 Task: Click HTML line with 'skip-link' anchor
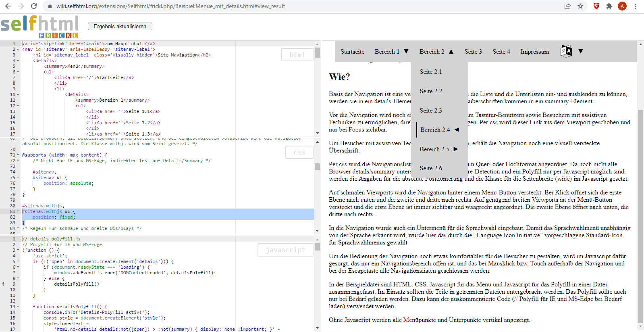(x=89, y=44)
